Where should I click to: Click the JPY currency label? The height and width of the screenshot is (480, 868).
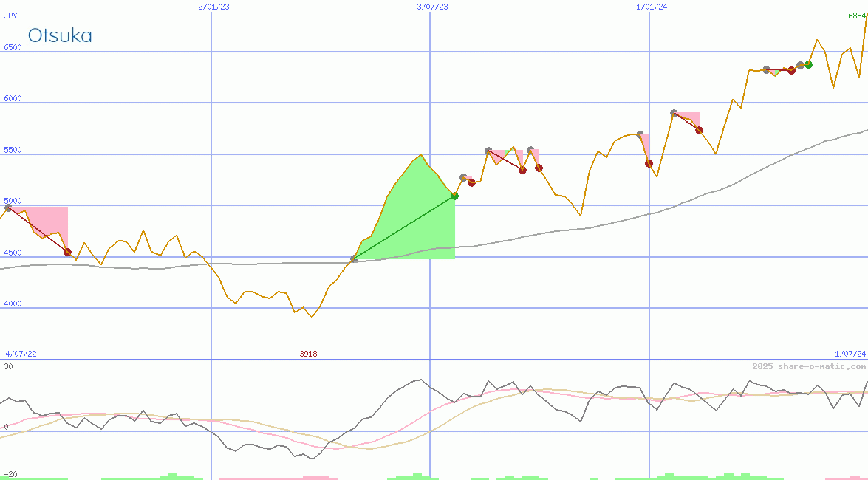[x=10, y=16]
